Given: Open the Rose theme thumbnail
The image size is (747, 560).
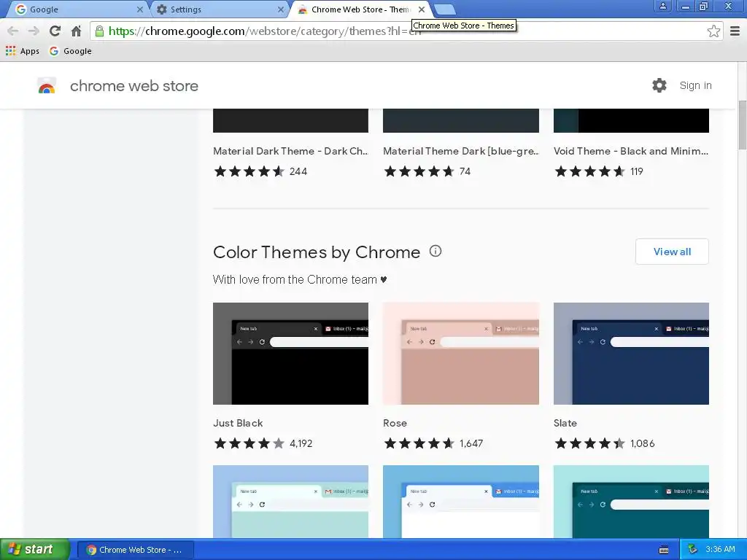Looking at the screenshot, I should [461, 354].
